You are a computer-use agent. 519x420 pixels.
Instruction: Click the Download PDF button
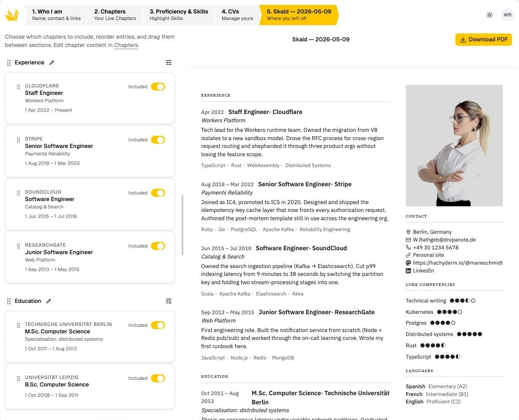pos(484,39)
